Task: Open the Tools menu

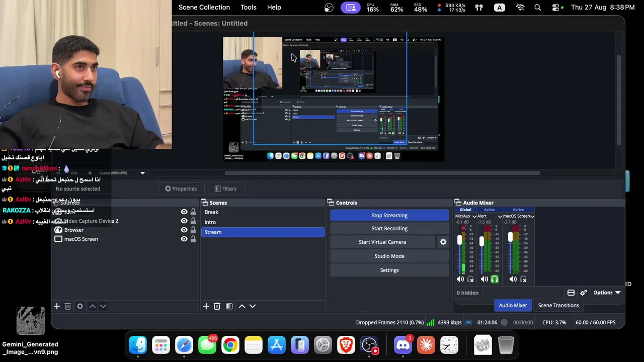Action: [x=249, y=8]
